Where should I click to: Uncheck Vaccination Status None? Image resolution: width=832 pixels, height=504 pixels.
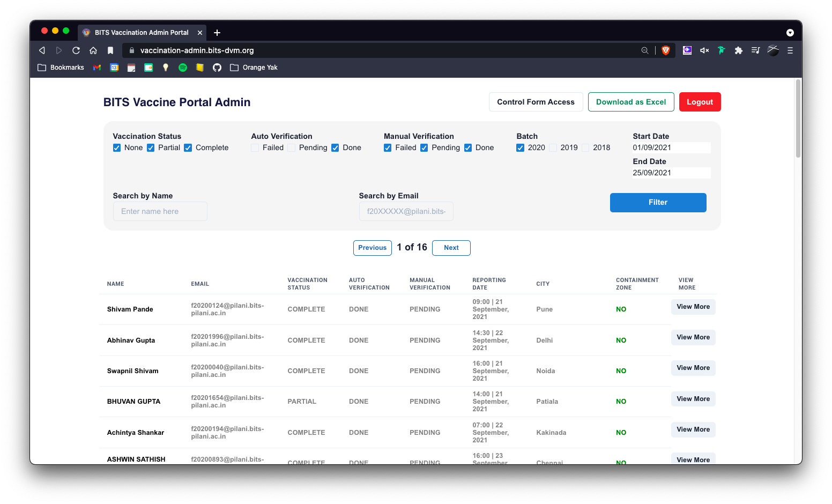coord(117,148)
